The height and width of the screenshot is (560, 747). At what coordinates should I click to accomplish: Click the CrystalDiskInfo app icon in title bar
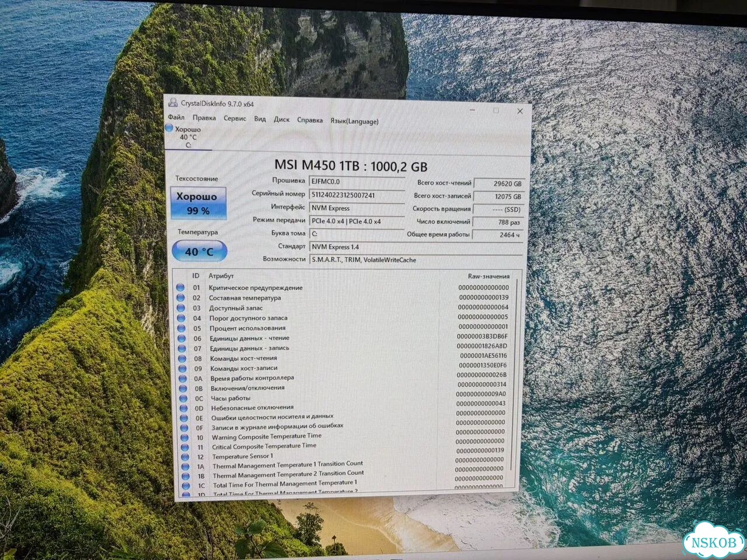point(173,103)
